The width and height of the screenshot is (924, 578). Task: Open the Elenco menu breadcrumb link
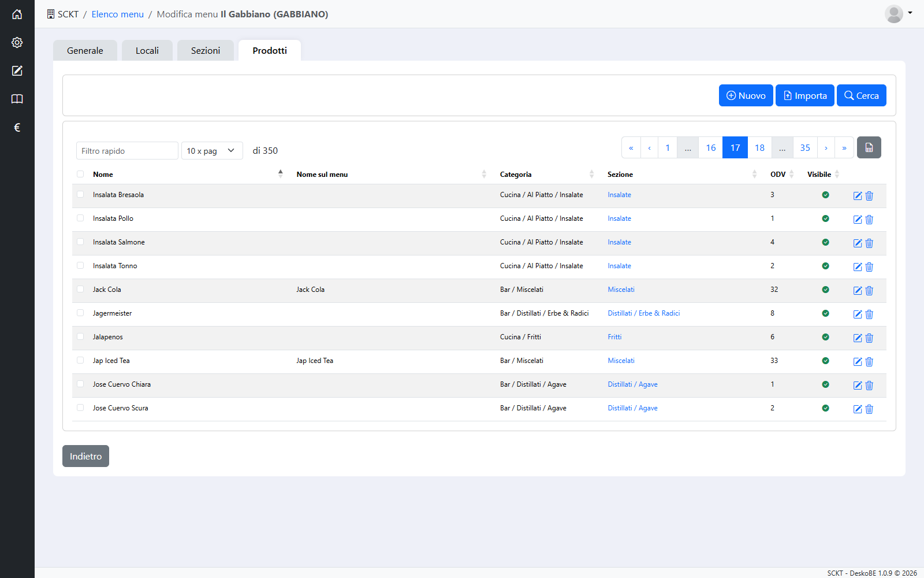[117, 14]
